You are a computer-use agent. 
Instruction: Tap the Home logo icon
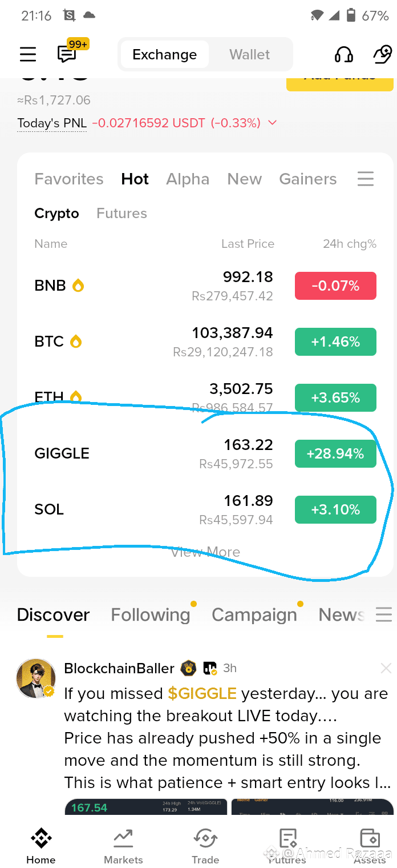[x=41, y=838]
